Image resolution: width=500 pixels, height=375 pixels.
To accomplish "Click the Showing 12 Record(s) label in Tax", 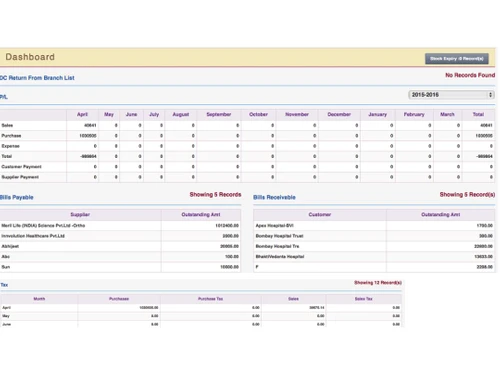I will (378, 283).
